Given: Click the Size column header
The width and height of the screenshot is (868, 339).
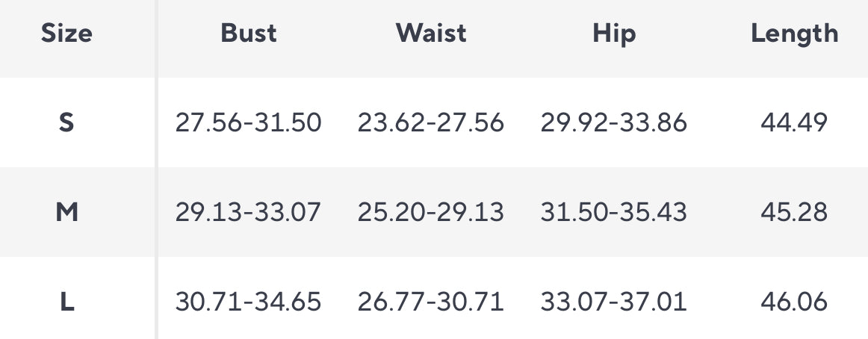Looking at the screenshot, I should tap(66, 34).
